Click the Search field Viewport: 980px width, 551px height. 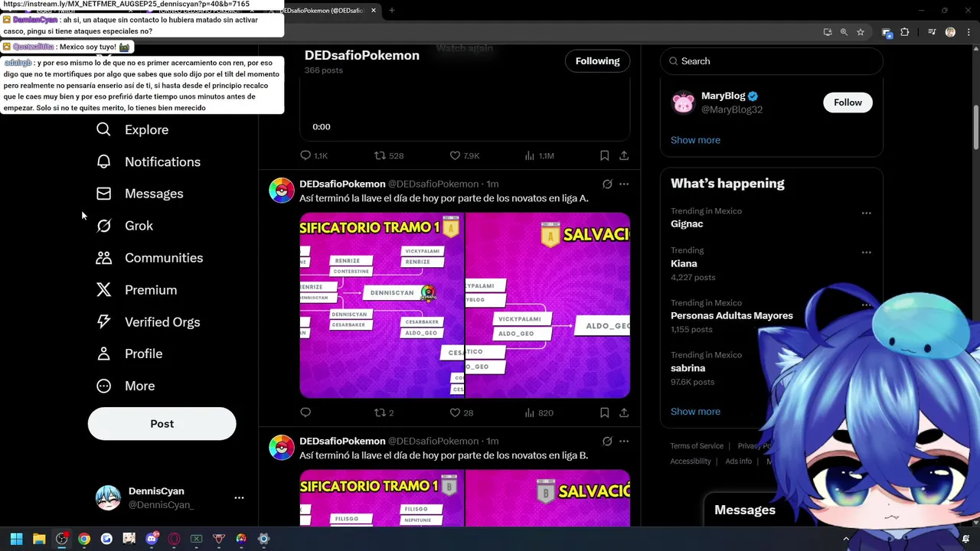click(771, 61)
